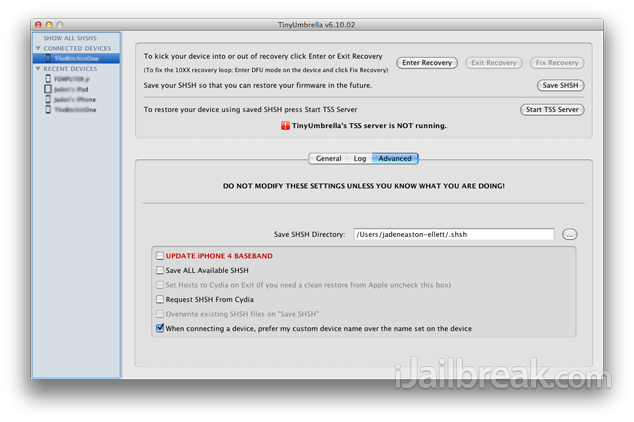Browse for SHSH directory with ellipsis button

click(x=570, y=234)
